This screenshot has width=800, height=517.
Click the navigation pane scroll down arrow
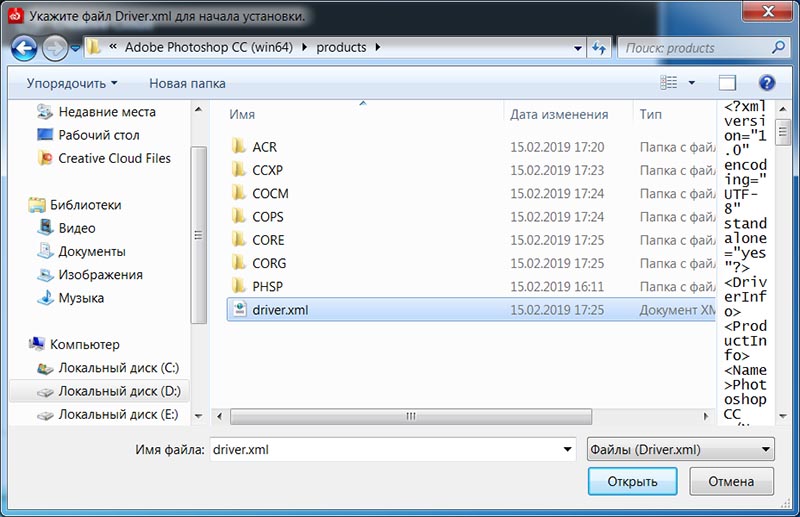pos(198,416)
